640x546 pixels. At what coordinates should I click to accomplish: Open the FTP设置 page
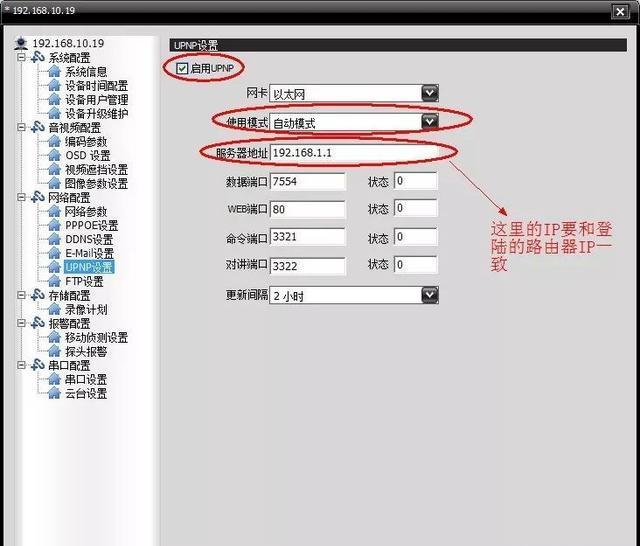click(x=84, y=281)
